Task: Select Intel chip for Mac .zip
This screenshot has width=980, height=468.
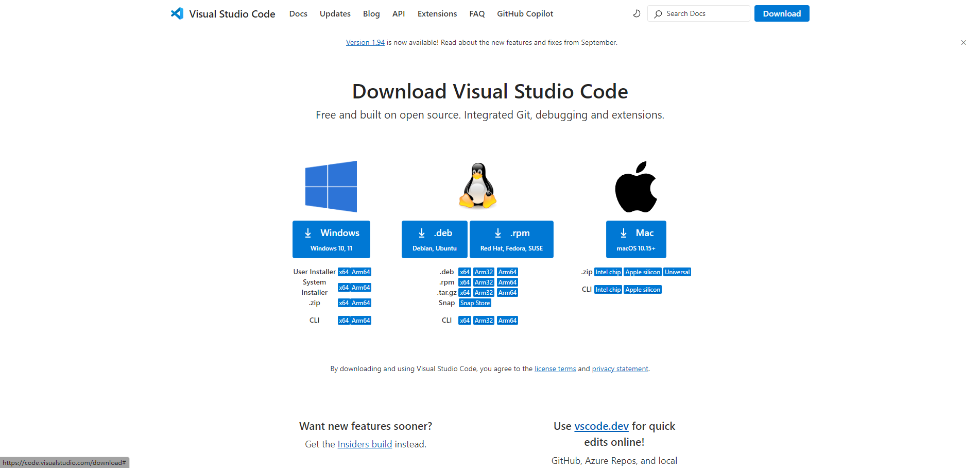Action: click(608, 272)
